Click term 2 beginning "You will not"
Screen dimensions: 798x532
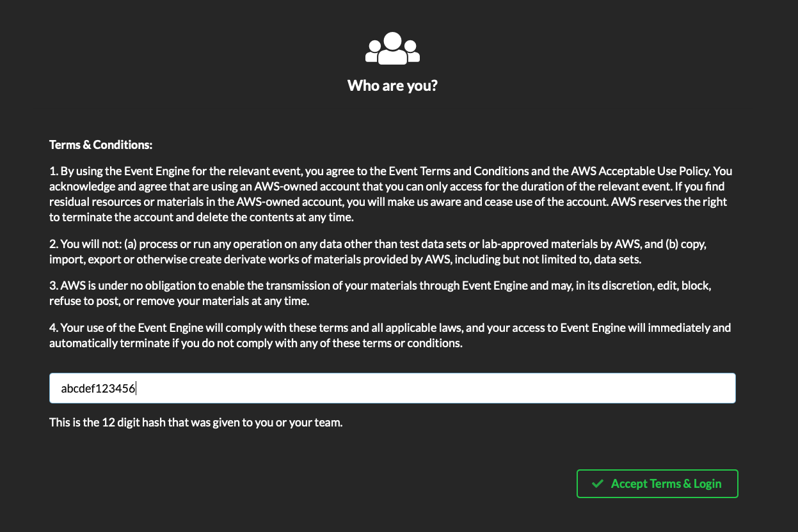click(91, 244)
